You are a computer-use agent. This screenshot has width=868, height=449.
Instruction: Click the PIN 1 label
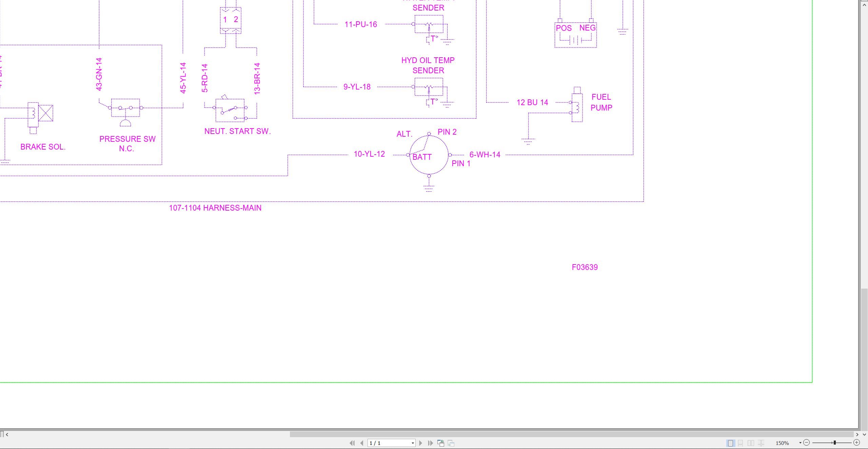[461, 163]
